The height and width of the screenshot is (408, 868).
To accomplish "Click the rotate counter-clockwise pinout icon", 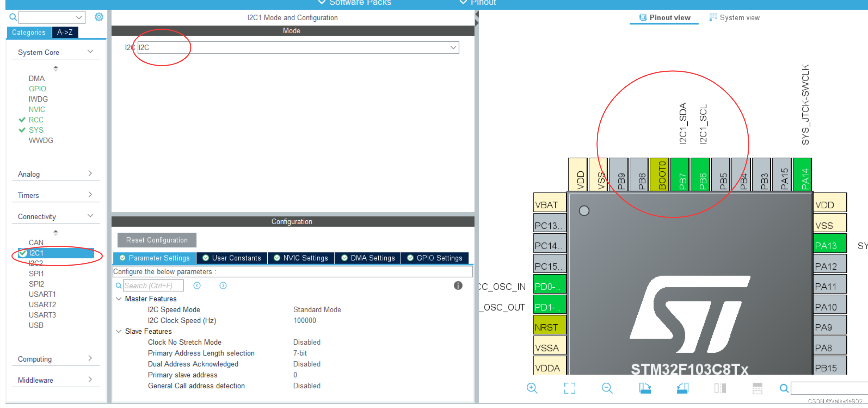I will coord(682,388).
